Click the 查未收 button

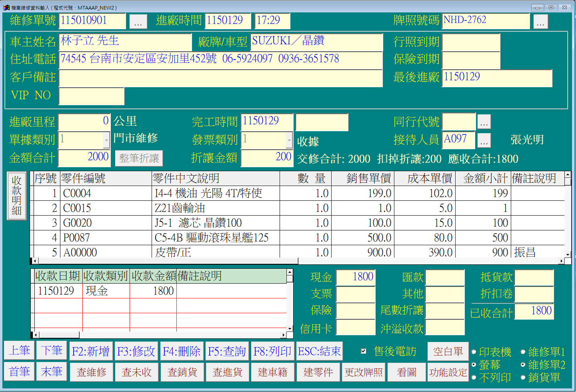(137, 372)
